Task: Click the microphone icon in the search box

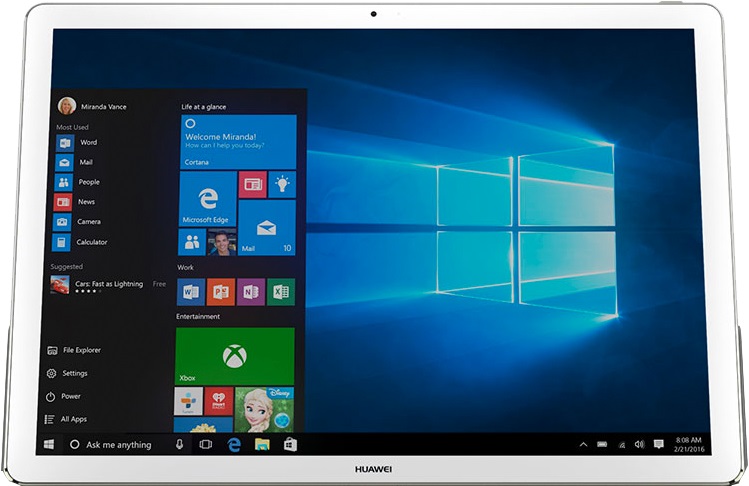Action: (x=180, y=444)
